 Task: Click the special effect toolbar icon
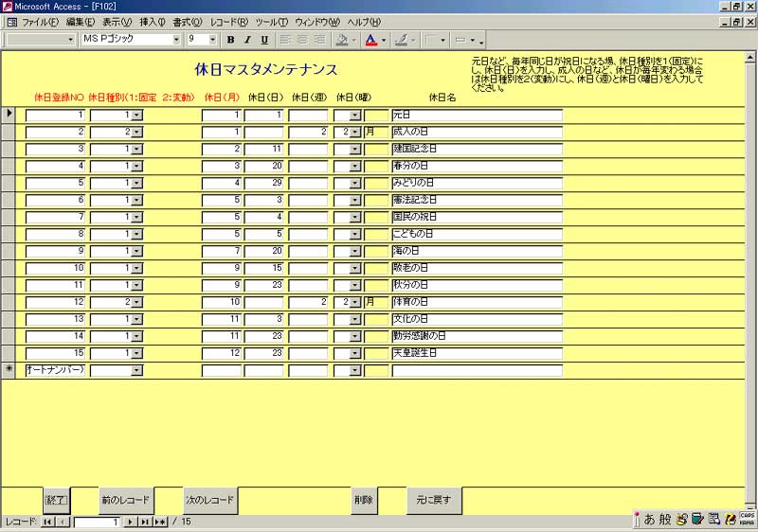click(460, 40)
